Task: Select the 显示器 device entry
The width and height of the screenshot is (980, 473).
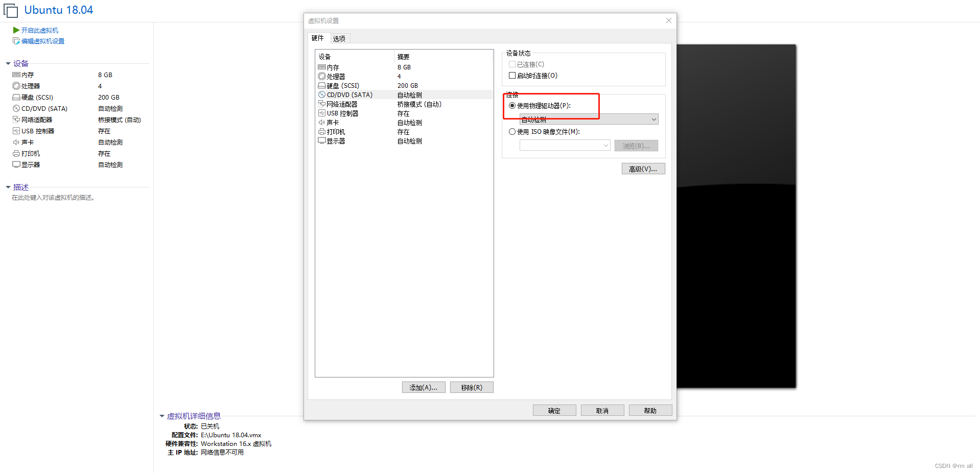Action: click(336, 141)
